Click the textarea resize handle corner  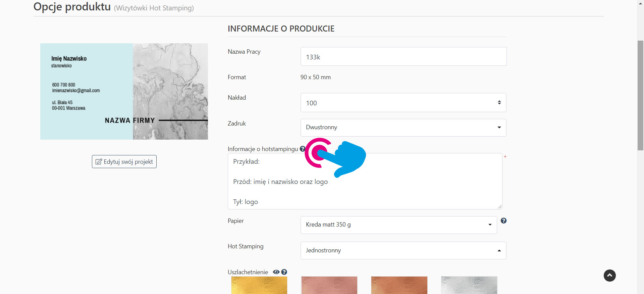499,207
